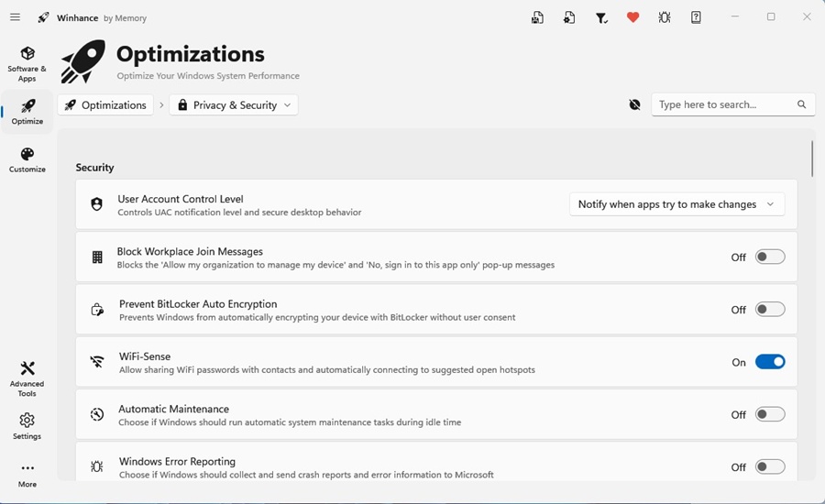Go to Software & Apps section
Image resolution: width=825 pixels, height=504 pixels.
point(27,63)
